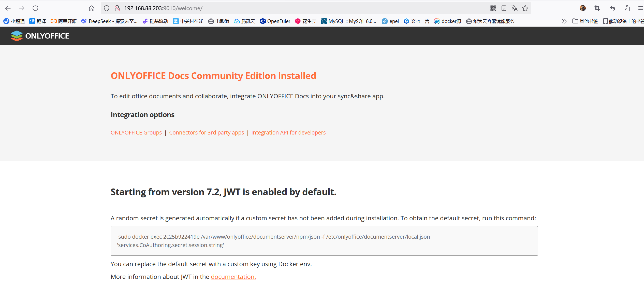Open the 华为云容器镜像服务 bookmark
Image resolution: width=644 pixels, height=297 pixels.
(x=490, y=21)
